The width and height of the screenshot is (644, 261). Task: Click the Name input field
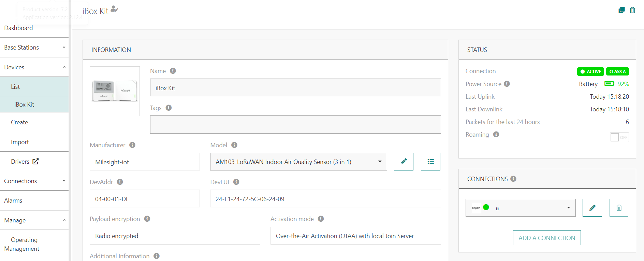(x=295, y=88)
